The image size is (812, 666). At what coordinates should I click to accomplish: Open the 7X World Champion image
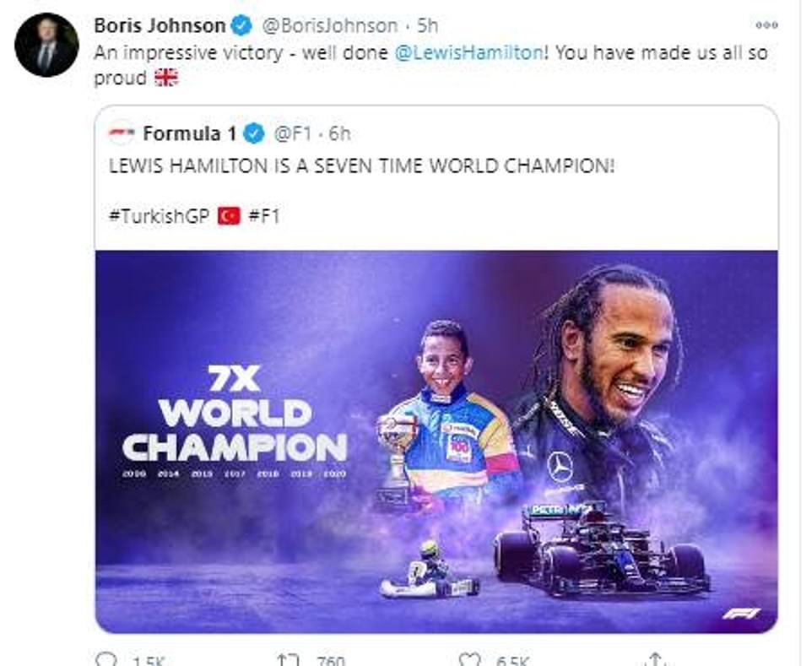pos(436,441)
